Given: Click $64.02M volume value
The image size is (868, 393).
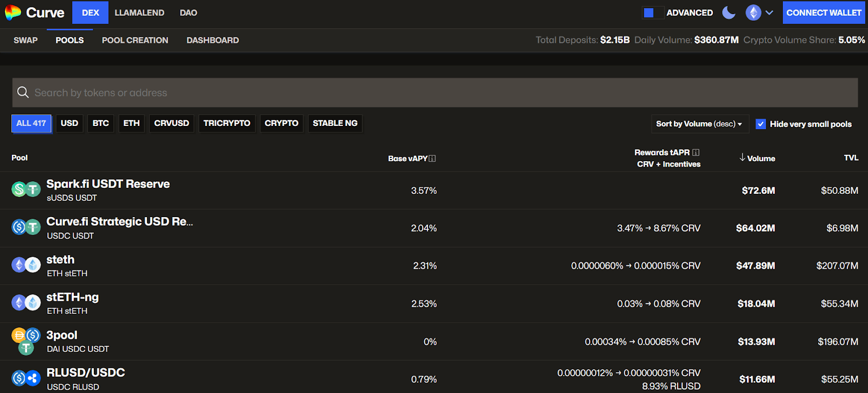Looking at the screenshot, I should [x=756, y=228].
